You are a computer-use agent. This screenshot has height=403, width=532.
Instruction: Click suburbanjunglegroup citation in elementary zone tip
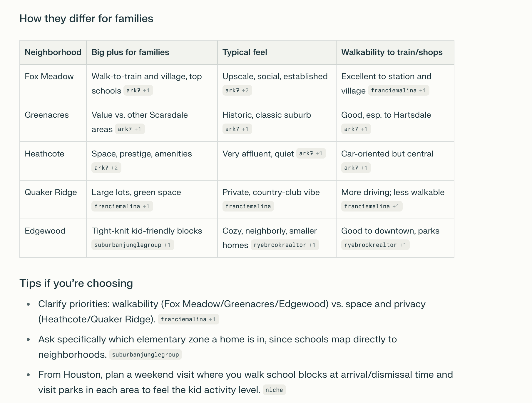coord(145,355)
